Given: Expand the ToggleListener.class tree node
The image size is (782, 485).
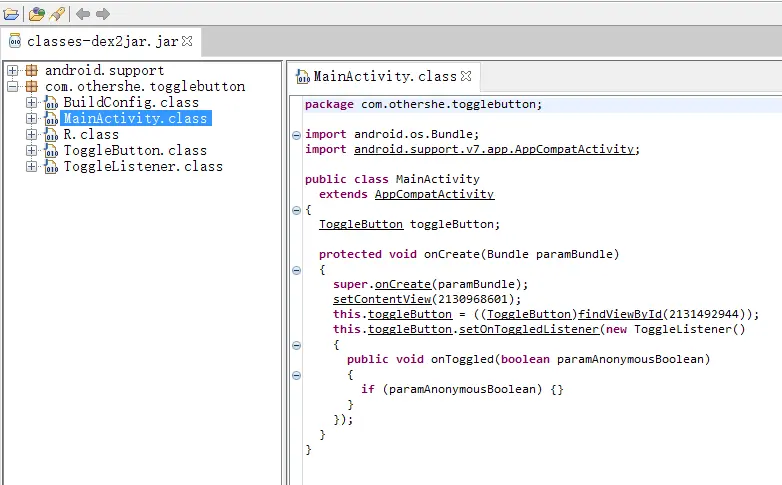Looking at the screenshot, I should (x=31, y=166).
